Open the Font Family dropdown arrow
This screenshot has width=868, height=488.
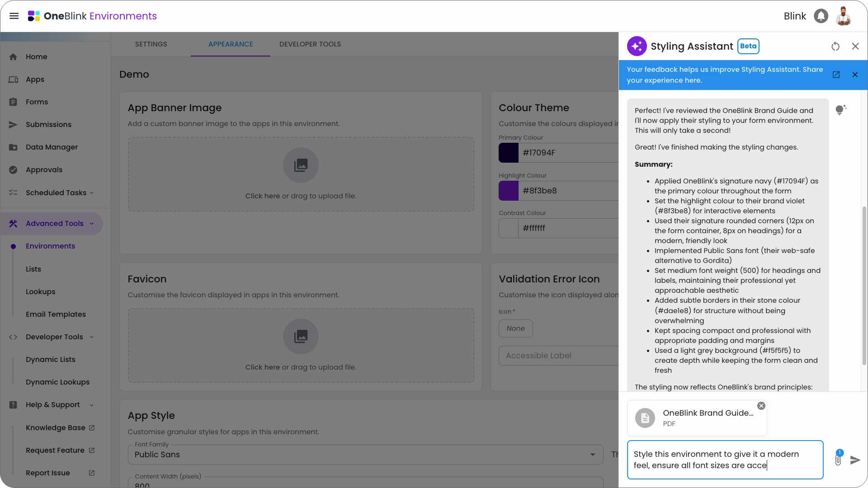593,455
